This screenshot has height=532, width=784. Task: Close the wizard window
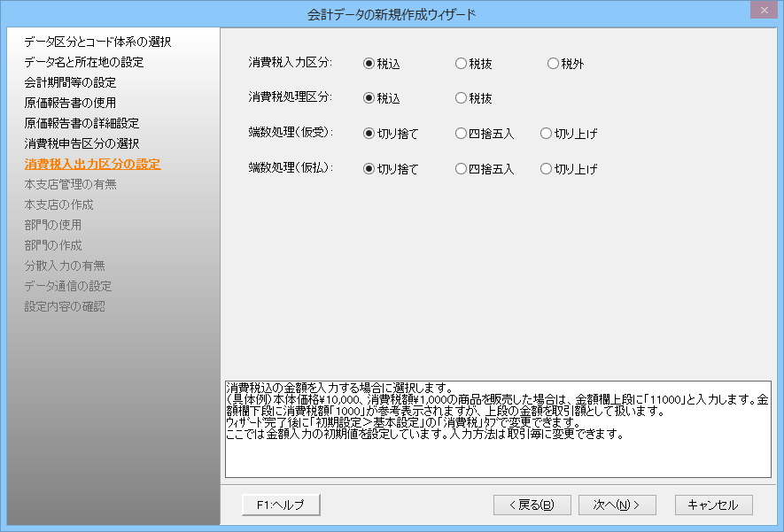coord(762,11)
